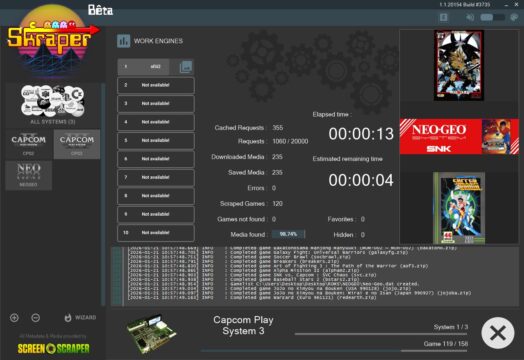Click engine 9 Not available slot
The width and height of the screenshot is (524, 360).
[156, 214]
